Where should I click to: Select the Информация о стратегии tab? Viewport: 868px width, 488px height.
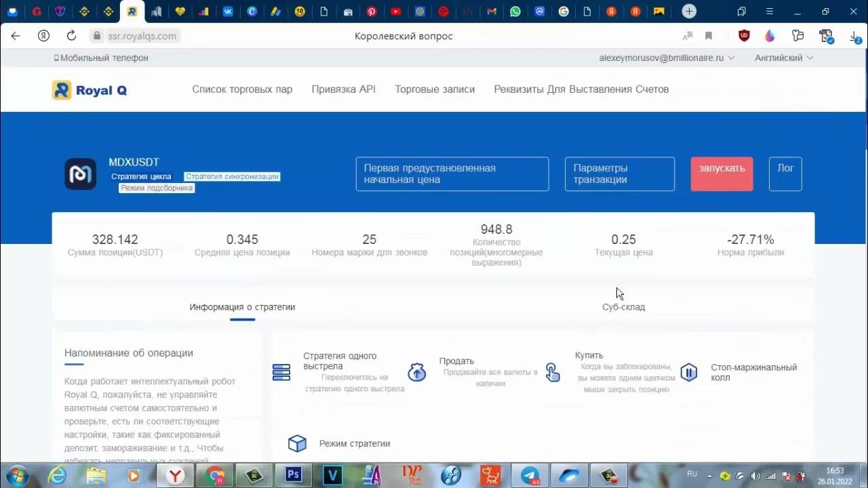point(242,307)
